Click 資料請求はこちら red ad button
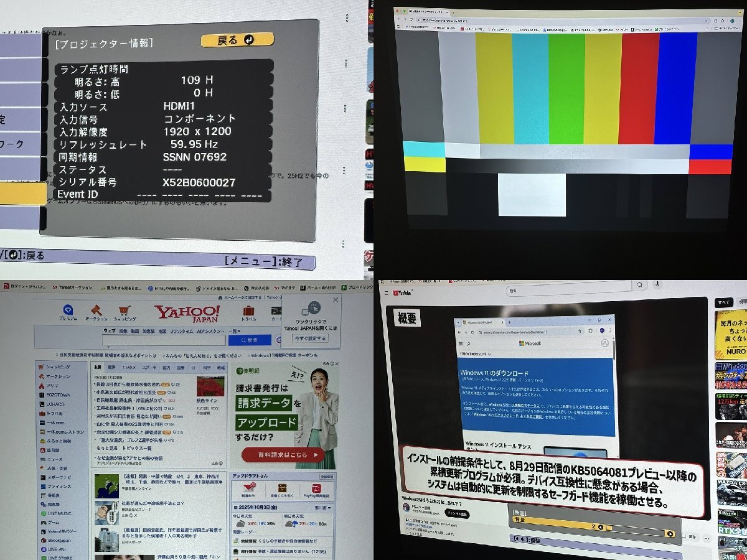The image size is (747, 560). tap(283, 454)
